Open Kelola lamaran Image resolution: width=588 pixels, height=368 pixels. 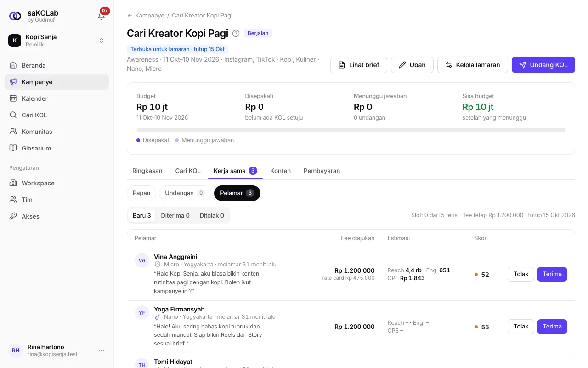[x=473, y=65]
